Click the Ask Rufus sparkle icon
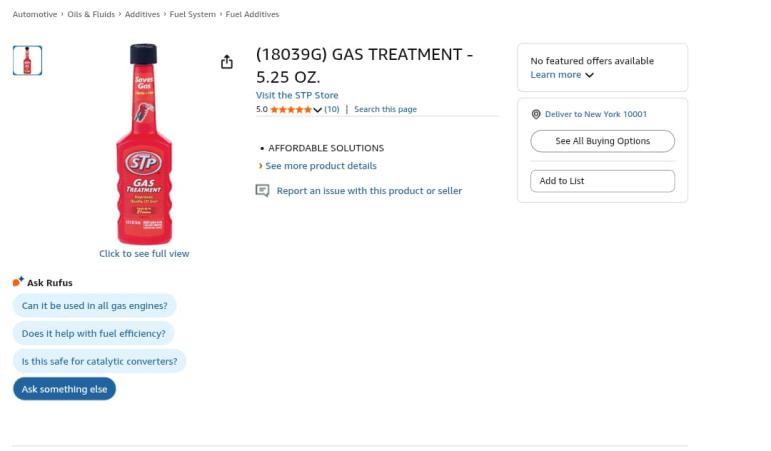This screenshot has width=771, height=451. (18, 281)
